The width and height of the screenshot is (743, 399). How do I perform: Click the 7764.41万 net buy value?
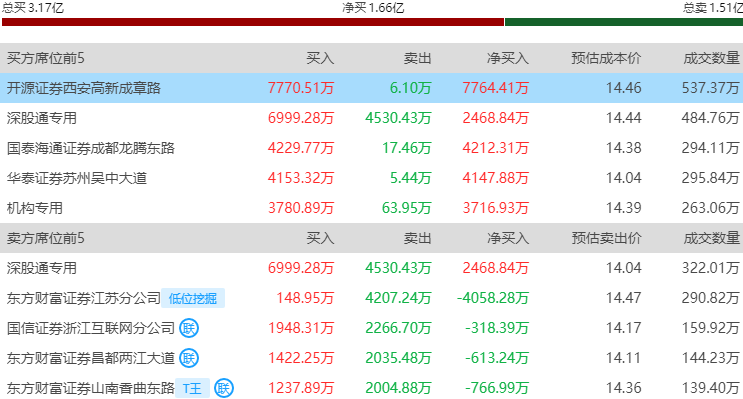495,88
